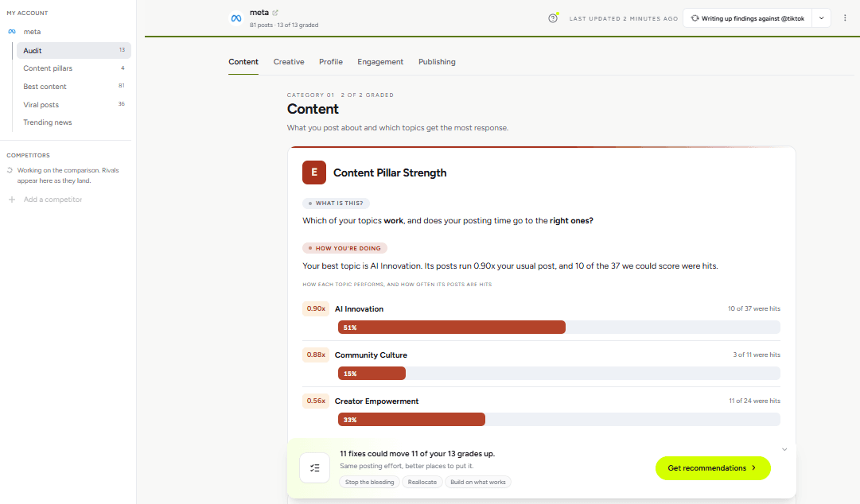
Task: Go to Best content in the sidebar
Action: (x=74, y=87)
